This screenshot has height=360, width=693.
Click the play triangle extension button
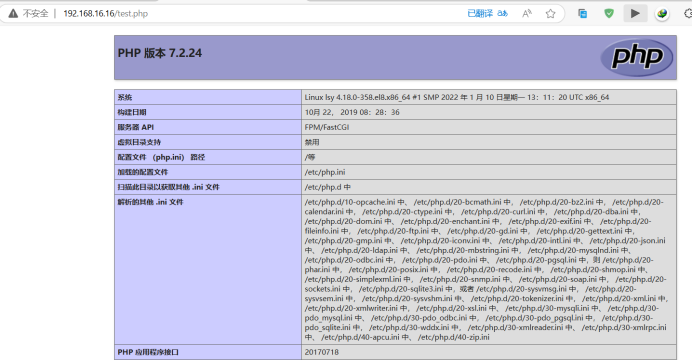tap(635, 14)
